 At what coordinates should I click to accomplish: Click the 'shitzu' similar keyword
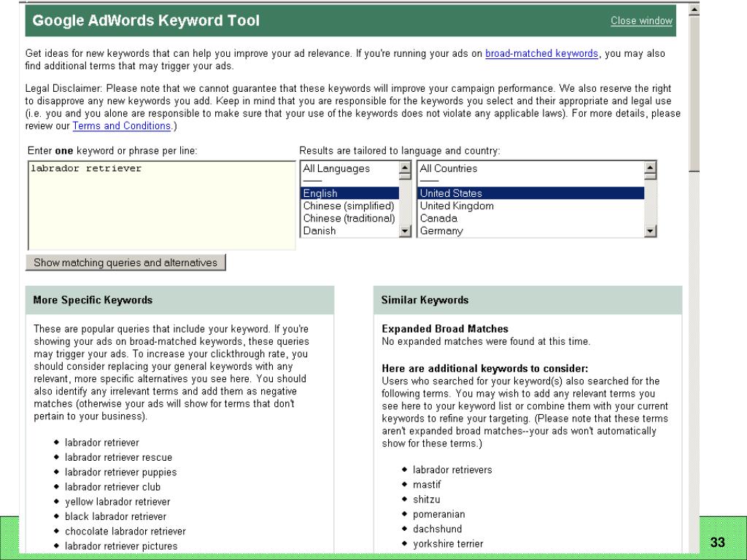click(x=426, y=499)
